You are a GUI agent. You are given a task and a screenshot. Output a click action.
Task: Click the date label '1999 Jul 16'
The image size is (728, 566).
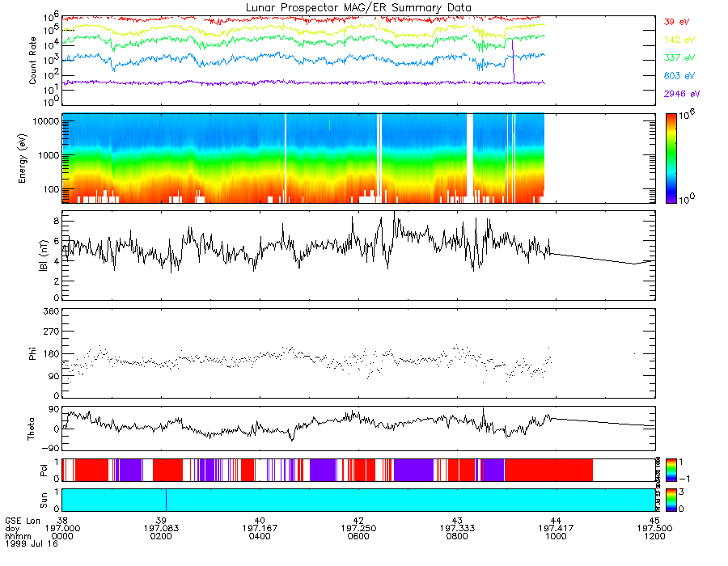pos(32,543)
